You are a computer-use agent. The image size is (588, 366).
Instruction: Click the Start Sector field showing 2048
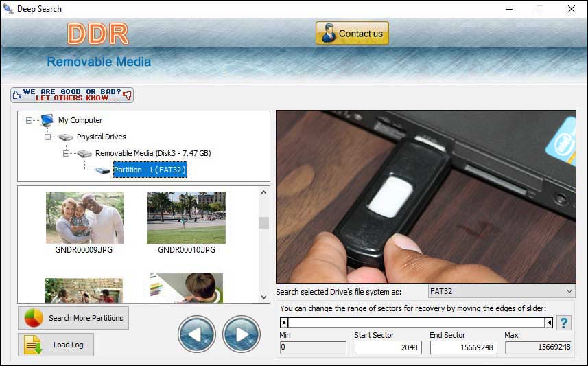[388, 347]
